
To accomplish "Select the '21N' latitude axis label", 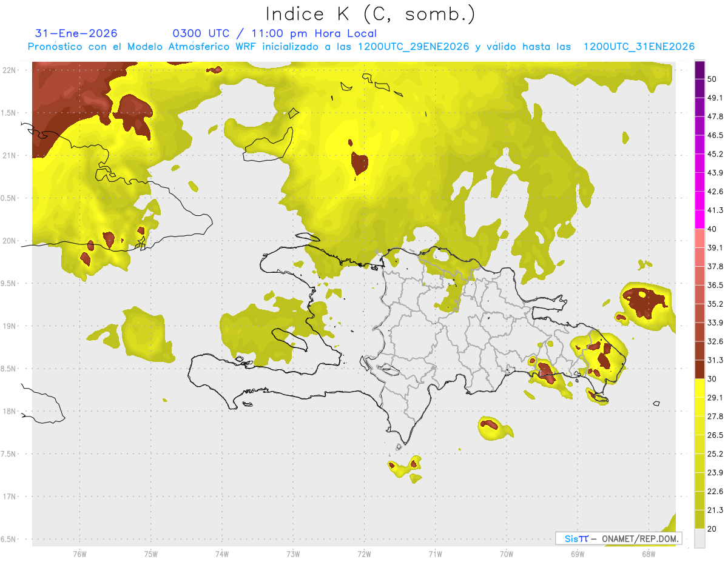I will tap(9, 156).
